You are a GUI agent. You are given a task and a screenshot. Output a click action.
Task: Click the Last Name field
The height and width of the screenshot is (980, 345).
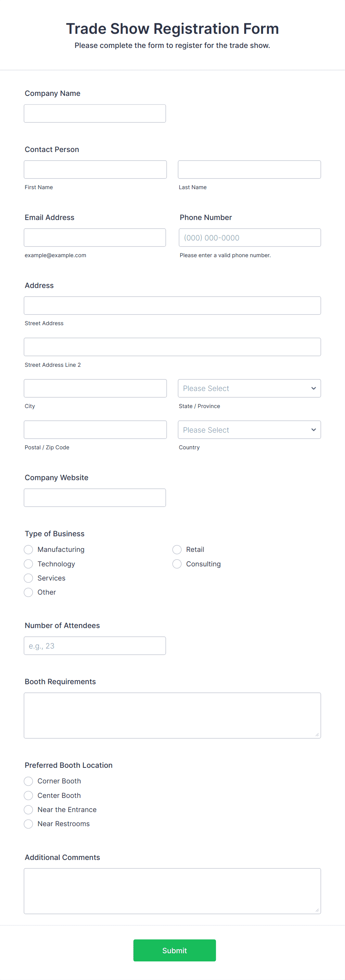249,169
